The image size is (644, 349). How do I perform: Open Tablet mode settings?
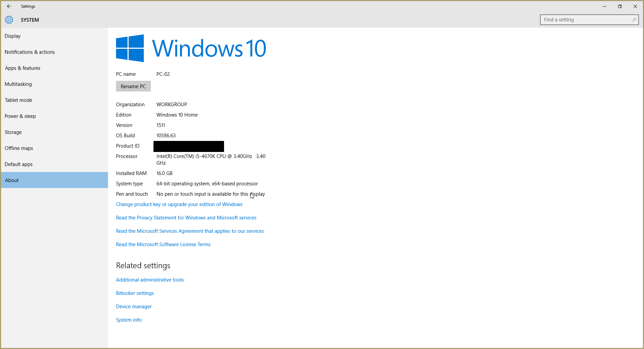coord(18,100)
